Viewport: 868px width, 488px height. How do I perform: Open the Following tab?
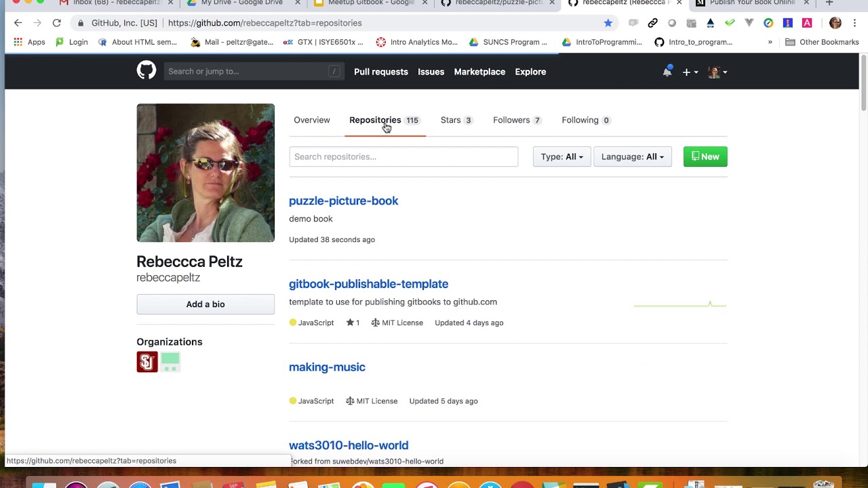pos(586,120)
